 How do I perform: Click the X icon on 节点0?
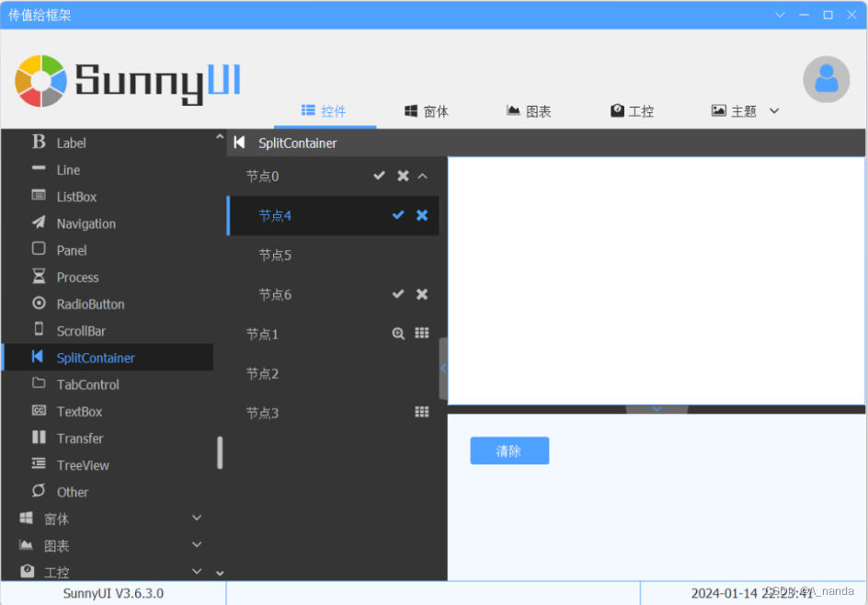(x=403, y=176)
